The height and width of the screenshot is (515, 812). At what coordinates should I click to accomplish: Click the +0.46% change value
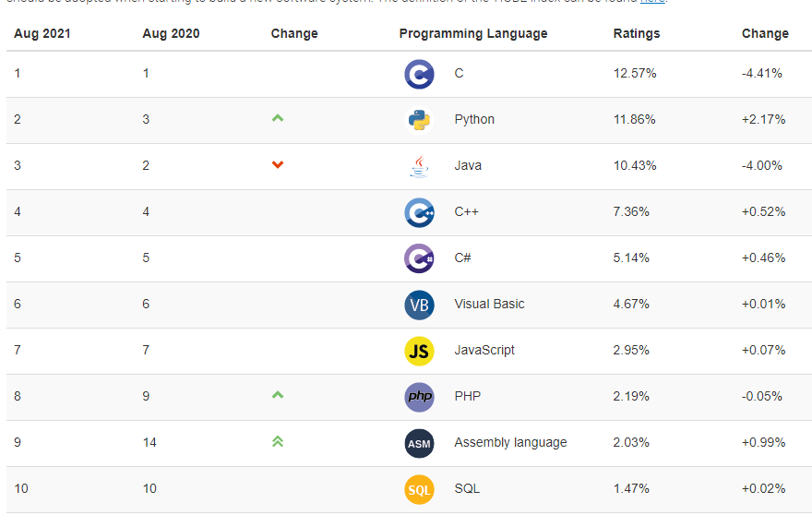click(763, 258)
